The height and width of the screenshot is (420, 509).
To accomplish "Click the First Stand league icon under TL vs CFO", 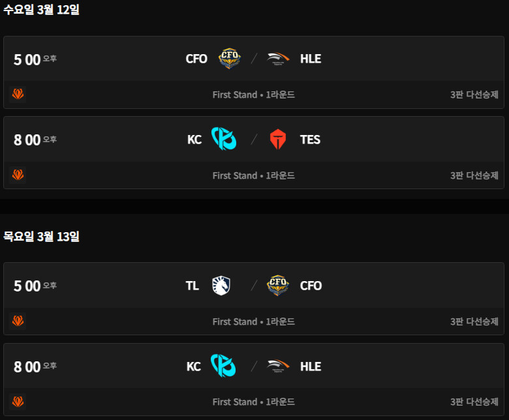I will click(x=18, y=322).
